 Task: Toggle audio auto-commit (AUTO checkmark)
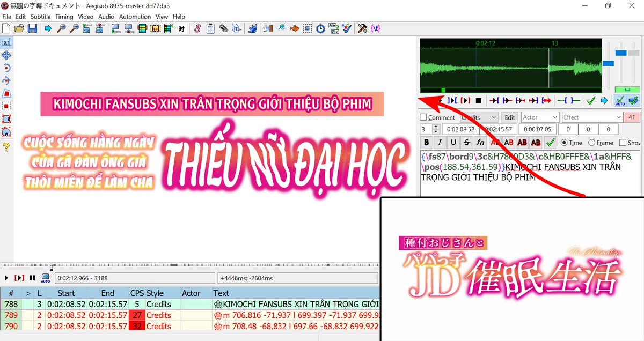click(x=620, y=100)
